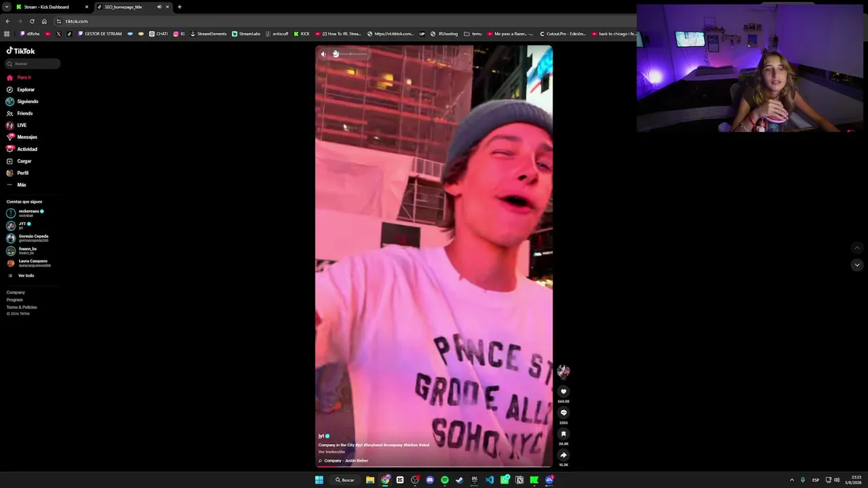Open the video comments

tap(563, 413)
